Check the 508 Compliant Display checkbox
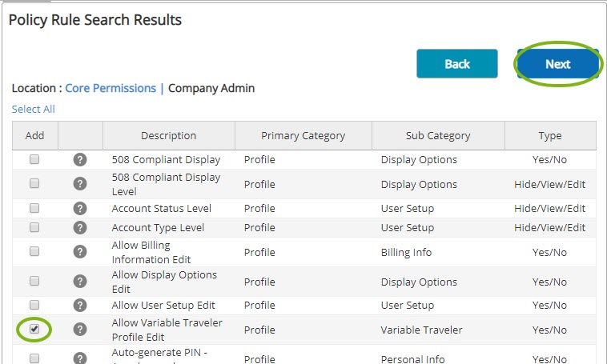 (x=34, y=159)
